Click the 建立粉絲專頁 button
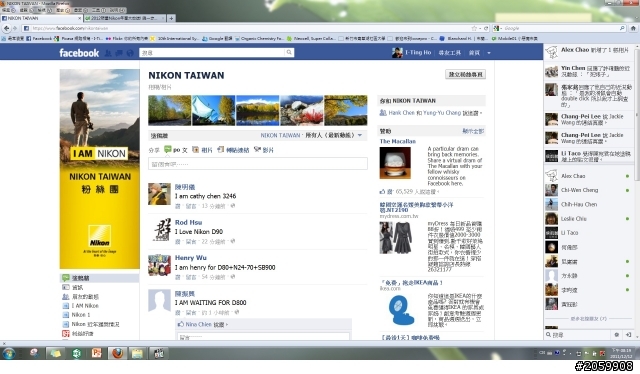This screenshot has width=640, height=374. click(465, 74)
